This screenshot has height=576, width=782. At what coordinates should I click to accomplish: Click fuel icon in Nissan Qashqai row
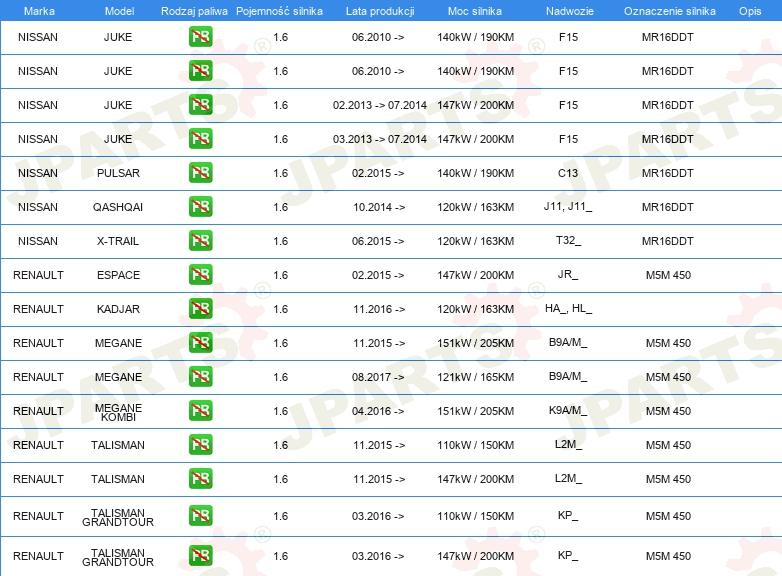(200, 206)
